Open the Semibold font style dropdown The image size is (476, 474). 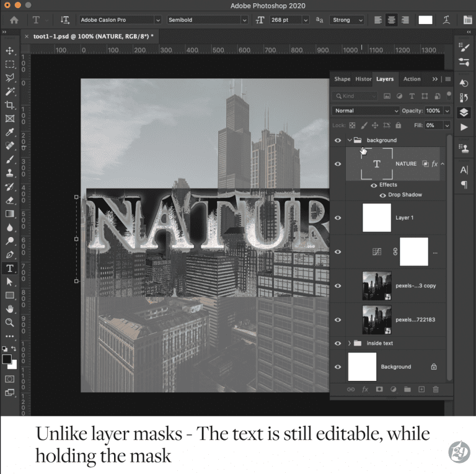click(x=244, y=20)
